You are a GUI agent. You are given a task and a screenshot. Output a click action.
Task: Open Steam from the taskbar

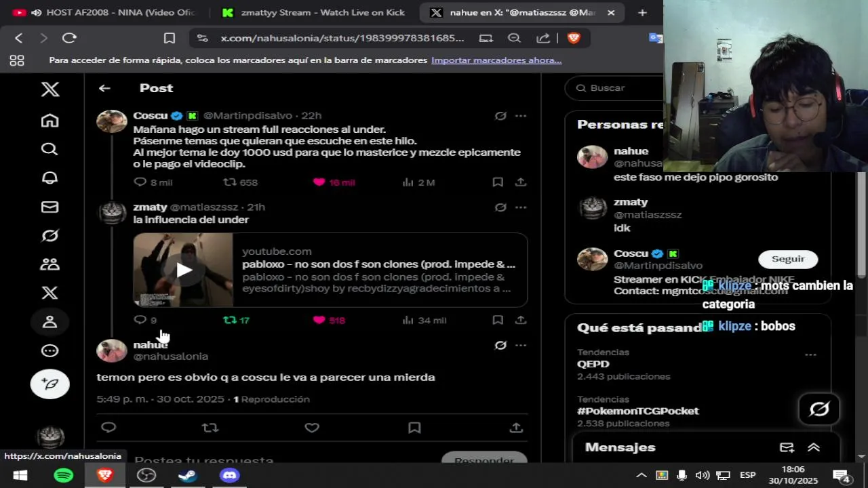point(188,475)
